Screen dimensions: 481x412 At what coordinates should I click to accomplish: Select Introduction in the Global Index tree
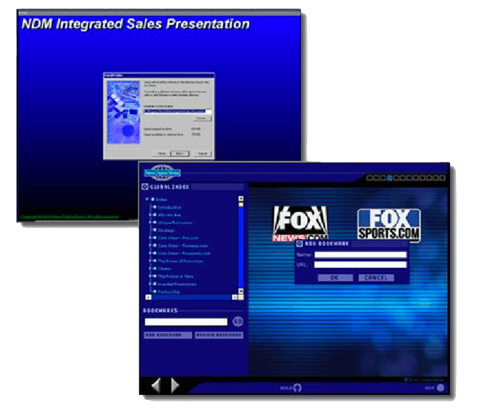click(x=169, y=207)
